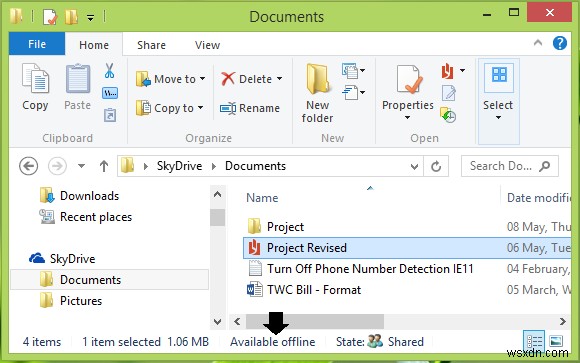Select Pictures under SkyDrive
The height and width of the screenshot is (363, 580).
click(x=71, y=301)
